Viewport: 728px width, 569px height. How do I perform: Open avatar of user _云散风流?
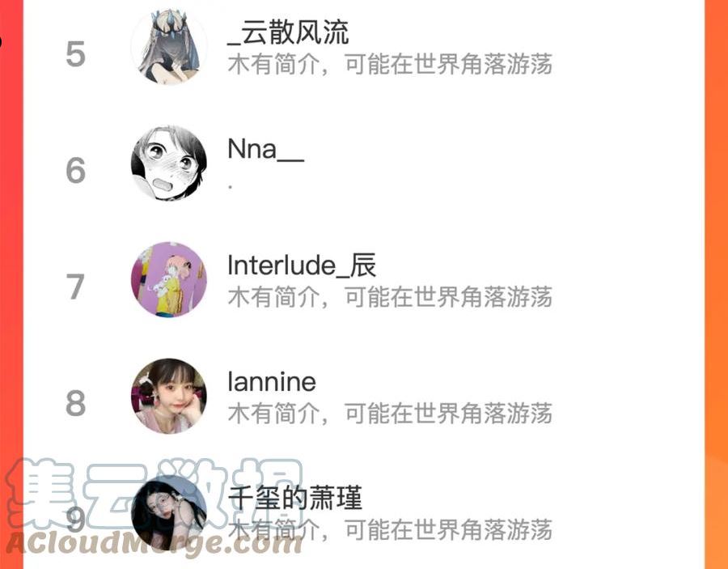[169, 47]
